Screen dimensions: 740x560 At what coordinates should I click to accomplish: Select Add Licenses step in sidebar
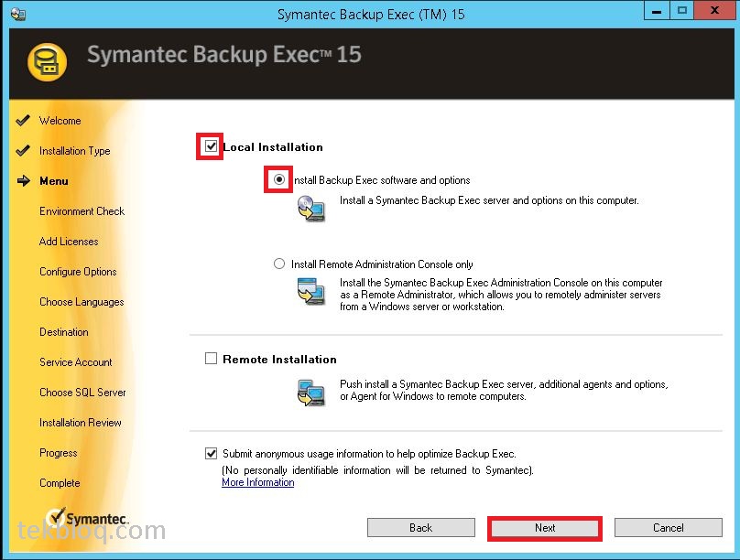[69, 242]
